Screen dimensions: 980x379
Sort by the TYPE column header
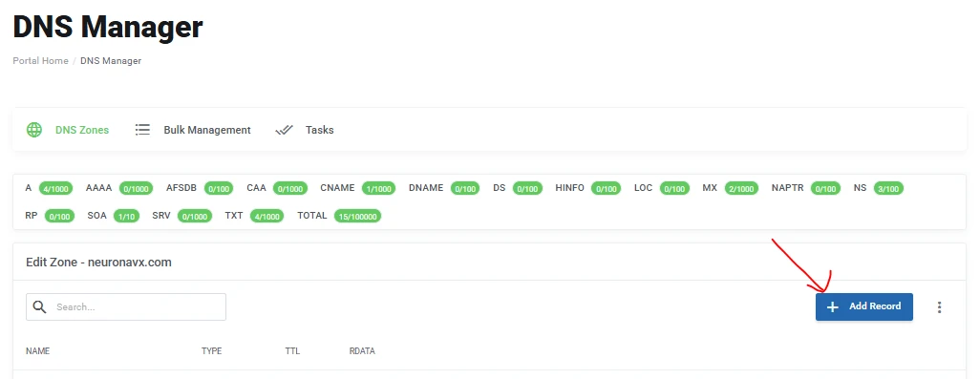pos(211,351)
